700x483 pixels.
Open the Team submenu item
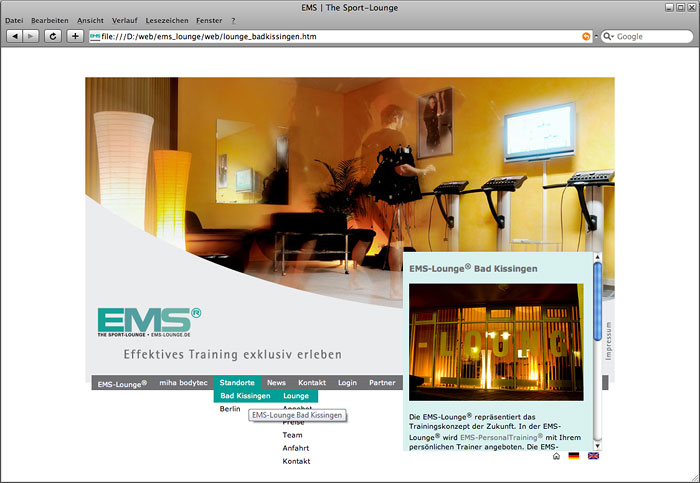click(292, 435)
